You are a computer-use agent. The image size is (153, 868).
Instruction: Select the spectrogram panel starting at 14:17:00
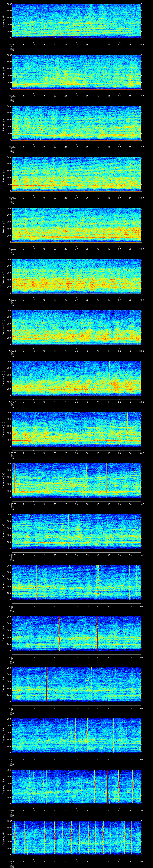point(76,838)
